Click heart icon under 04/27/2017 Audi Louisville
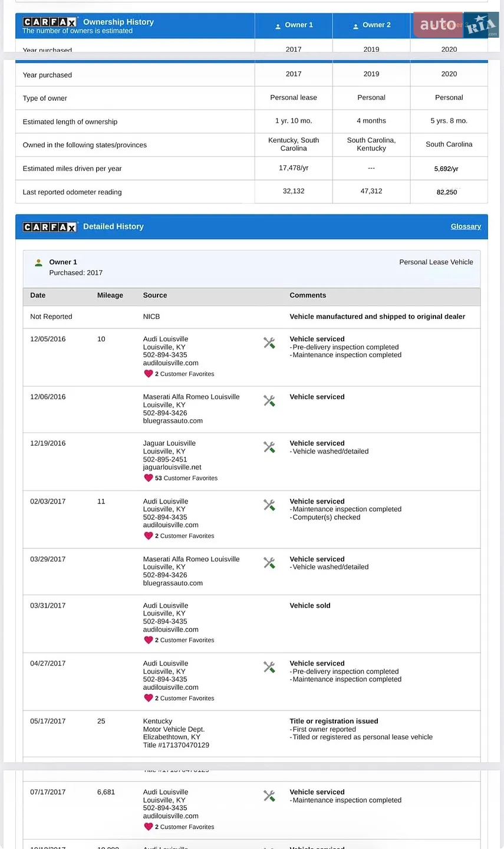Image resolution: width=504 pixels, height=849 pixels. (x=149, y=698)
